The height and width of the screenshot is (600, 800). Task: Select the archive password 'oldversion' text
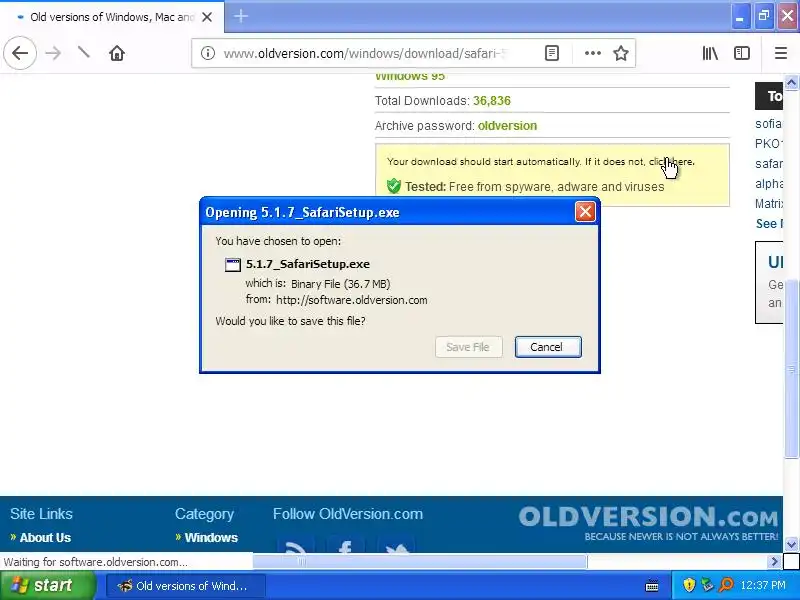tap(507, 126)
